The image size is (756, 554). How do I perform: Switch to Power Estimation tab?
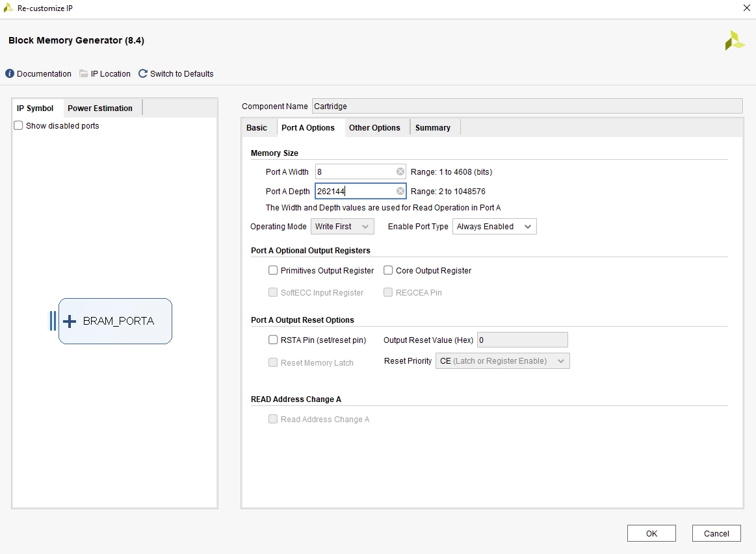(100, 108)
